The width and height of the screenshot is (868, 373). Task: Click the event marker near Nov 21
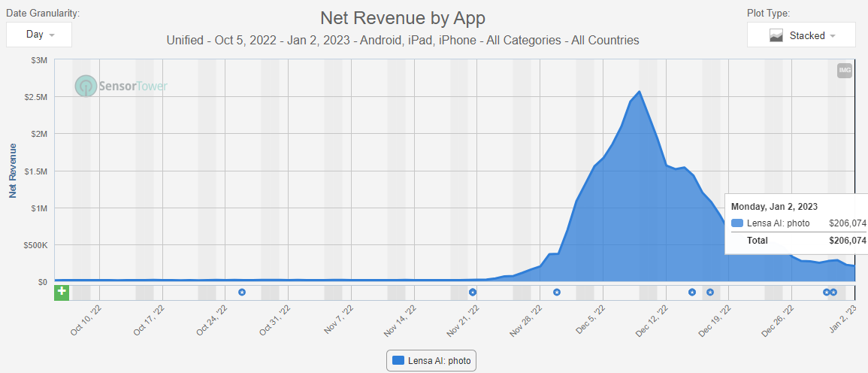(473, 292)
